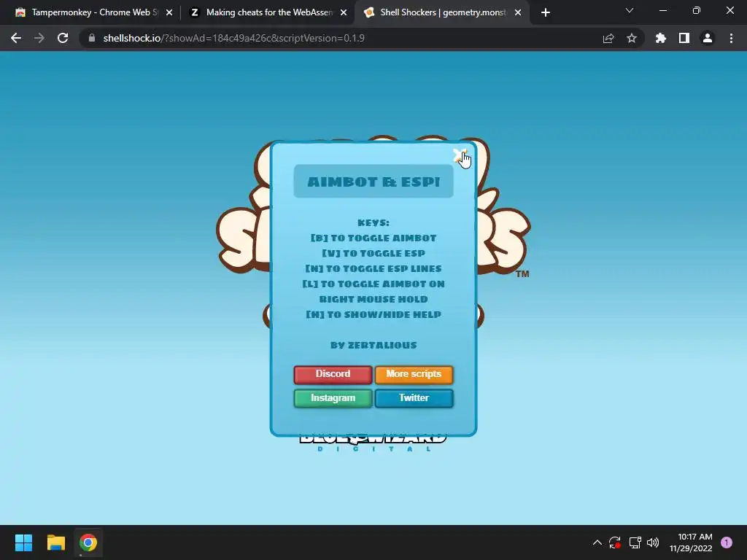The image size is (747, 560).
Task: Open the Instagram button
Action: [333, 398]
